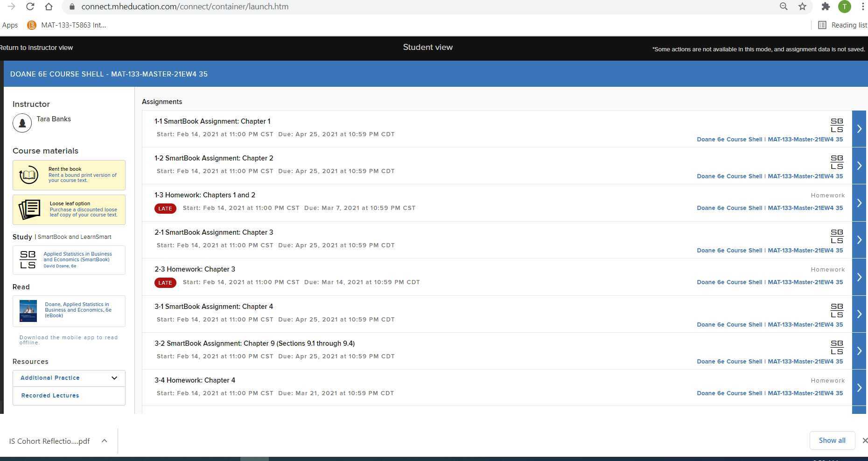This screenshot has width=868, height=461.
Task: Reload the page with the browser refresh icon
Action: click(x=30, y=7)
